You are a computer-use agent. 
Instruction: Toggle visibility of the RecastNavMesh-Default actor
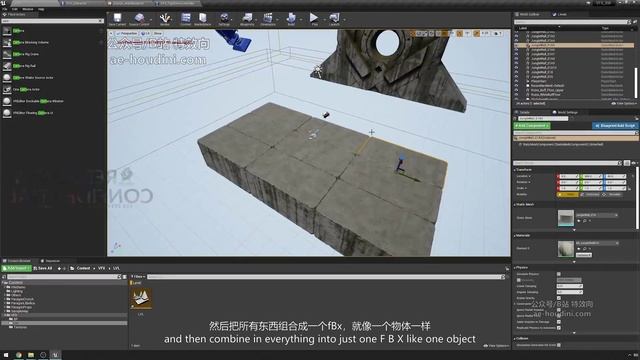pos(516,86)
